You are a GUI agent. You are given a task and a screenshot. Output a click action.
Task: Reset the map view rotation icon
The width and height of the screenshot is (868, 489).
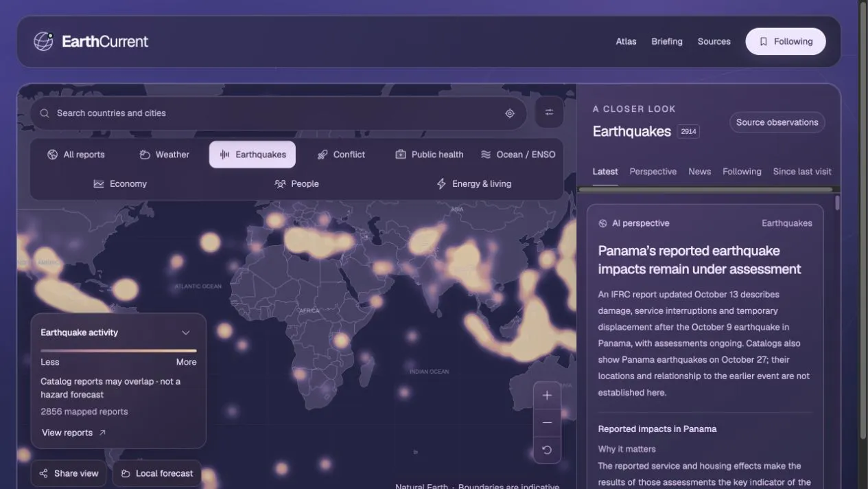tap(547, 450)
